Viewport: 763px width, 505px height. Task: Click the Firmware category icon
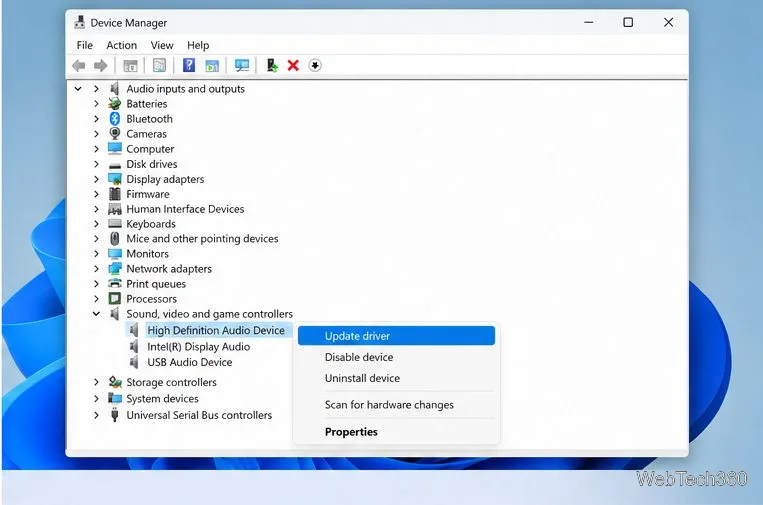[115, 194]
